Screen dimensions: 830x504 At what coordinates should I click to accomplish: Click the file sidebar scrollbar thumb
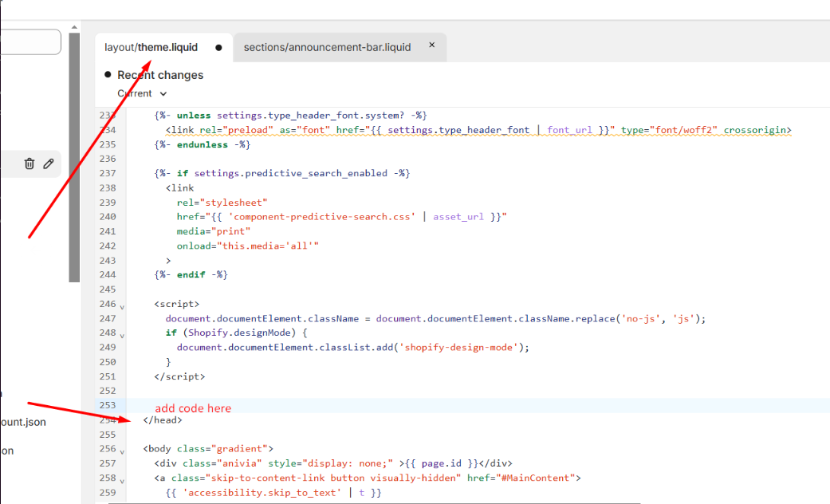click(x=74, y=157)
